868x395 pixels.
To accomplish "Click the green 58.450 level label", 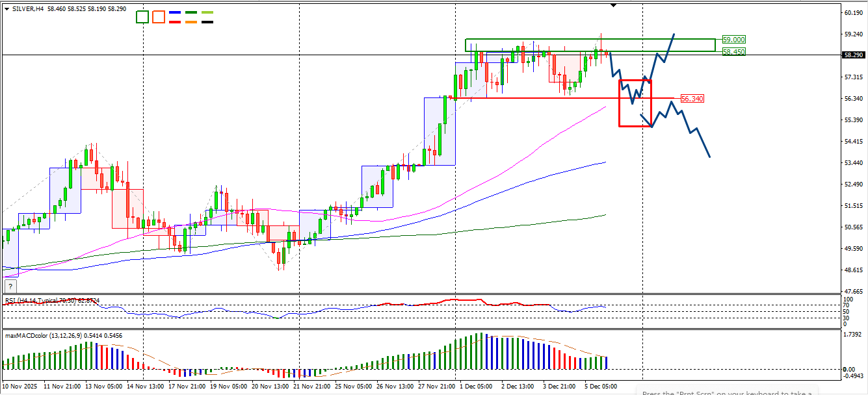I will click(733, 51).
